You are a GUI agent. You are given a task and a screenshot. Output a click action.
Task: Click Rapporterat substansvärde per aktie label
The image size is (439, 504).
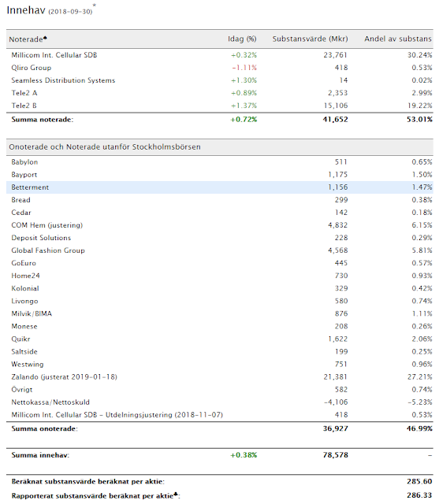(95, 495)
